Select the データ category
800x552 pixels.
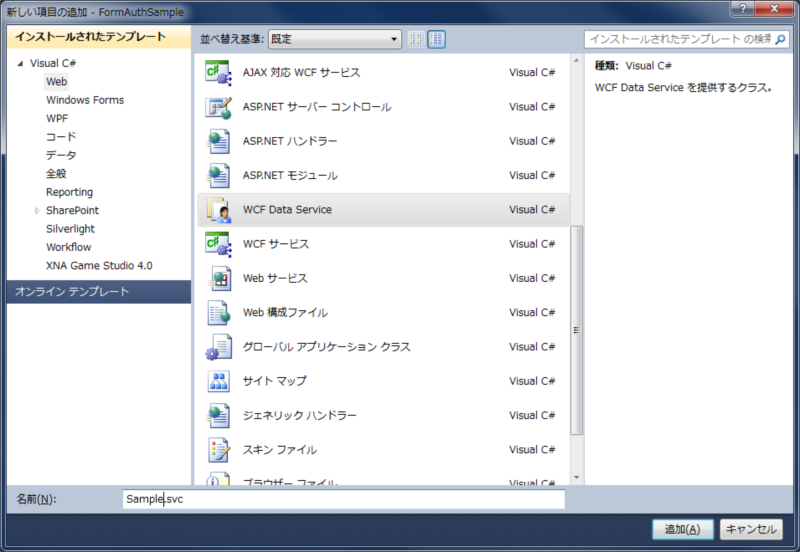(61, 155)
